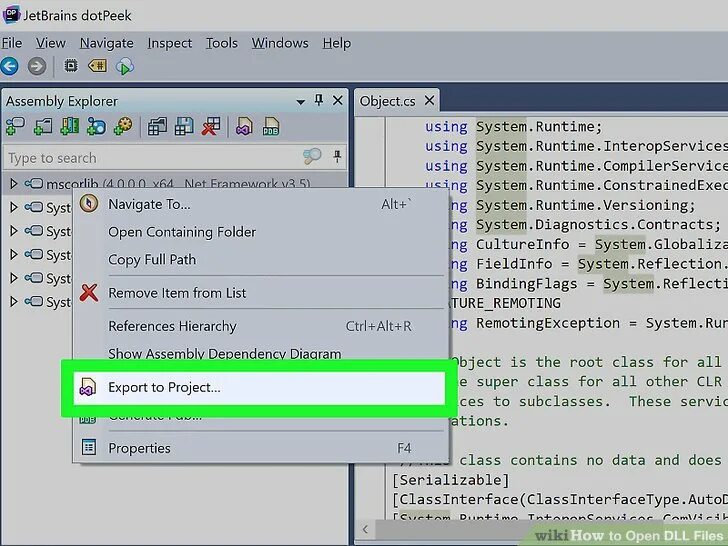
Task: Choose Show Assembly Dependency Diagram
Action: (261, 353)
